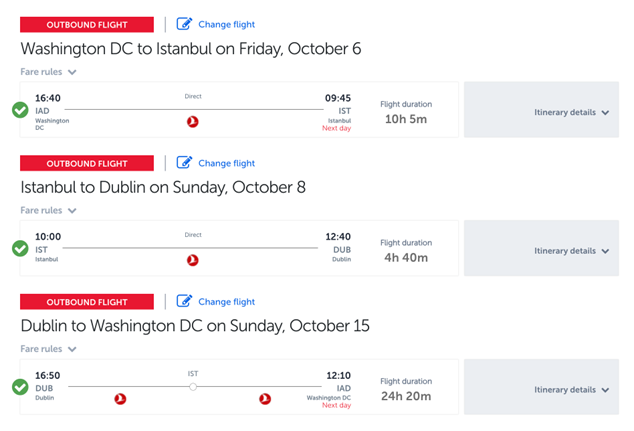
Task: Click the second airline logo on the DUB–IAD flight
Action: coord(265,399)
